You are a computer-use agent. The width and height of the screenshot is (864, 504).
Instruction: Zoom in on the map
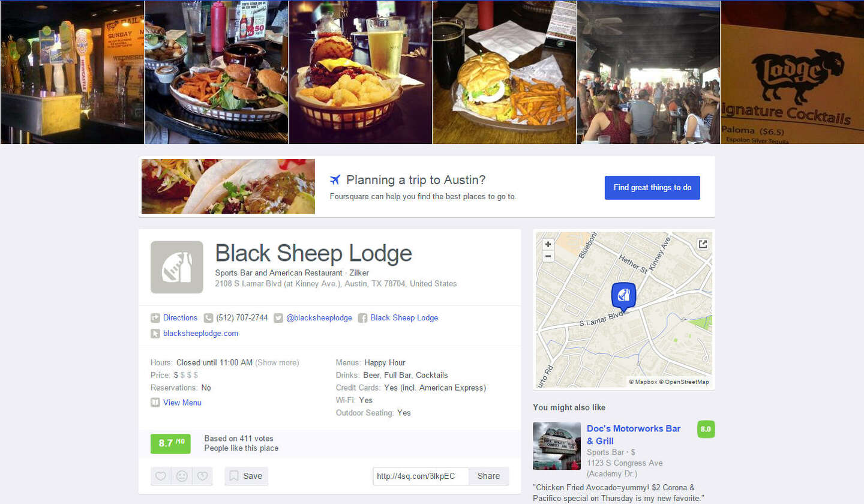pos(548,244)
